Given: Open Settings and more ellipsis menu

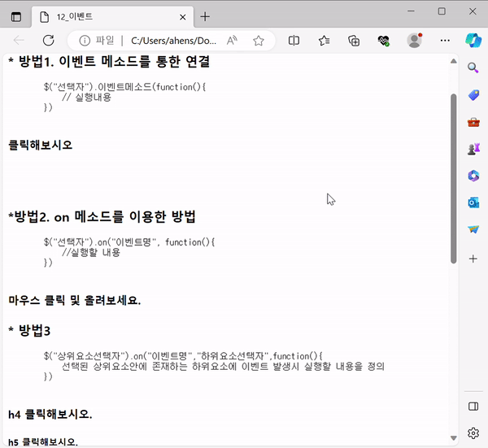Looking at the screenshot, I should pyautogui.click(x=445, y=41).
